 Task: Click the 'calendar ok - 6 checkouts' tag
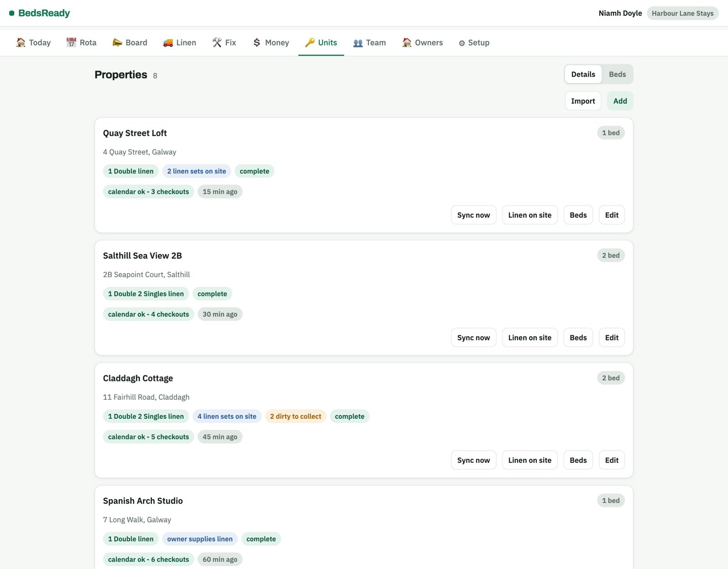coord(148,559)
